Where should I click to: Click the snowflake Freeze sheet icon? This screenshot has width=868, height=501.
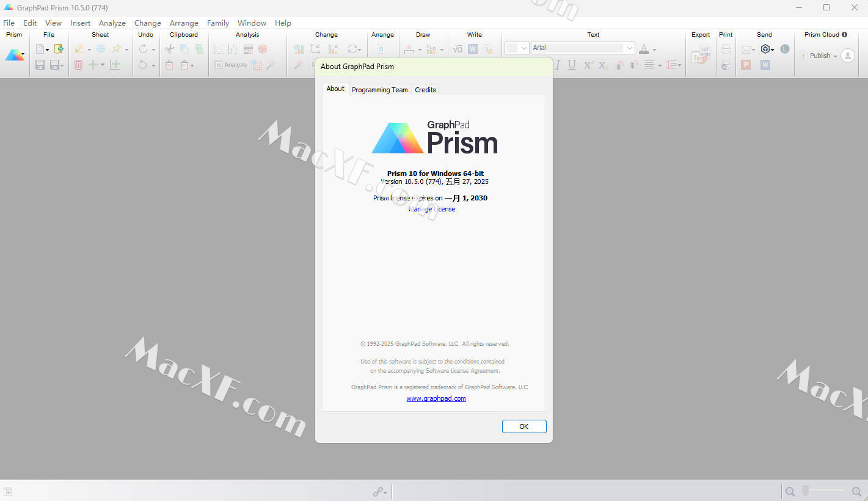click(x=101, y=49)
